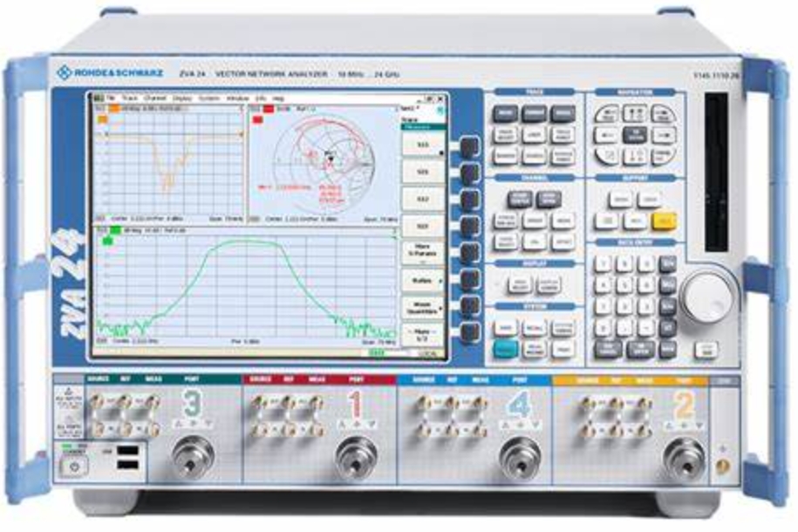Click the upper USB port
Screen dimensions: 798x532
127,451
